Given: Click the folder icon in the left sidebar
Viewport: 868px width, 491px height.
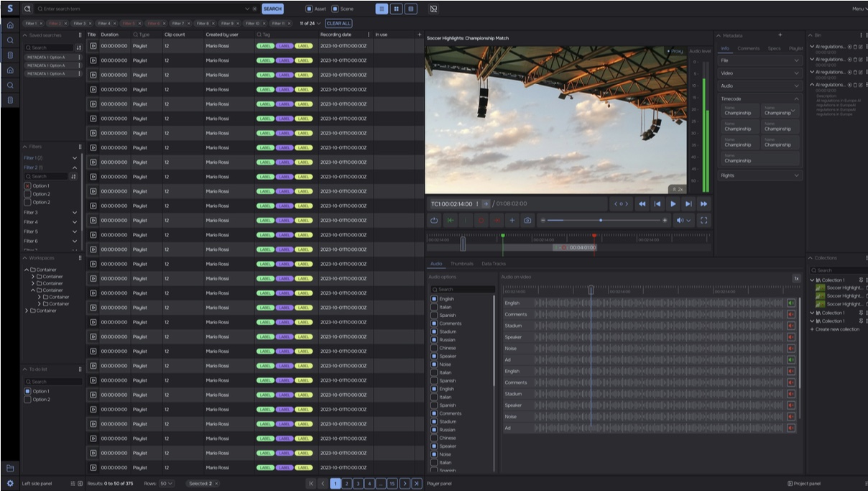Looking at the screenshot, I should click(x=10, y=468).
